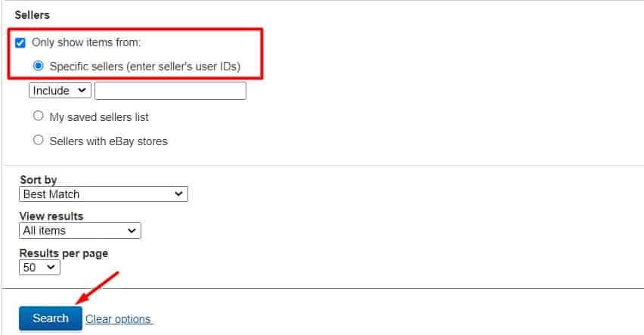Image resolution: width=644 pixels, height=335 pixels.
Task: Click the seller user ID text field
Action: (170, 91)
